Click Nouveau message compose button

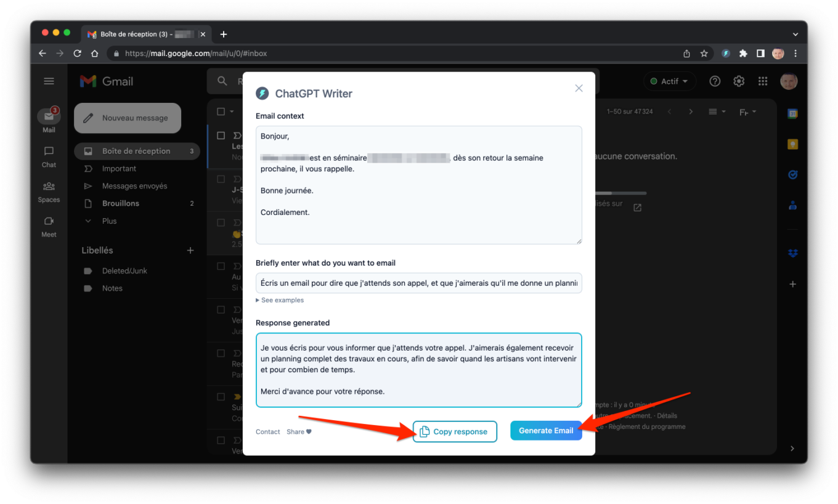click(x=128, y=118)
